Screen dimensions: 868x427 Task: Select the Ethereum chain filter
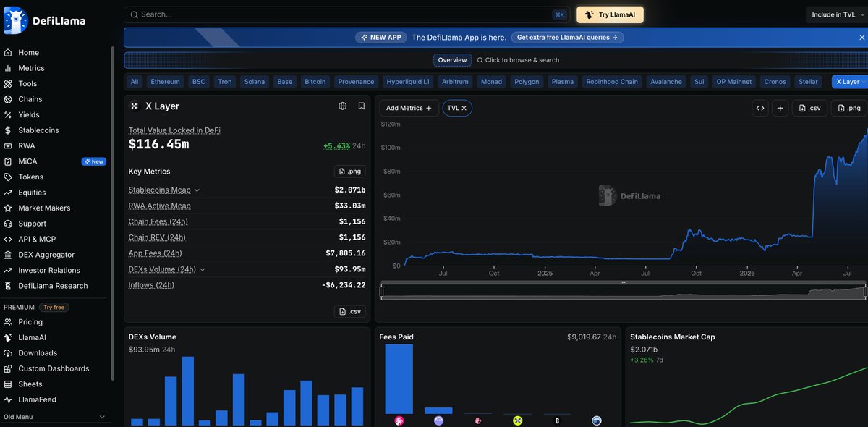165,82
